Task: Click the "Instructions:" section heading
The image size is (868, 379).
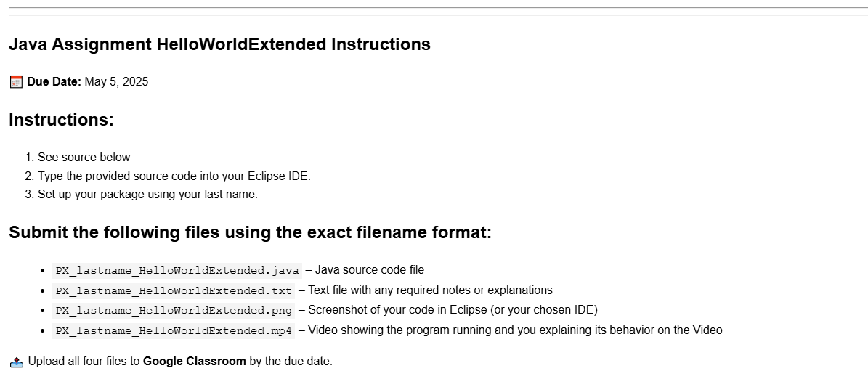Action: [61, 120]
